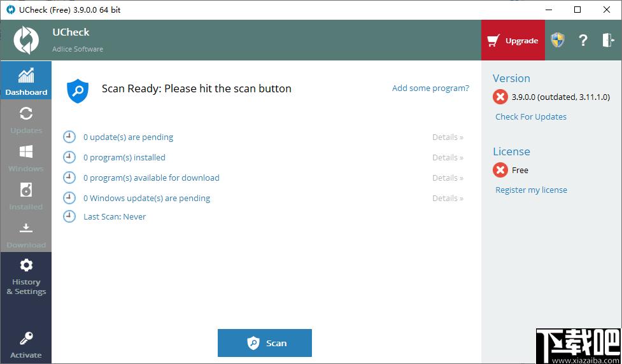
Task: Click 'Last Scan: Never' text
Action: [x=115, y=216]
